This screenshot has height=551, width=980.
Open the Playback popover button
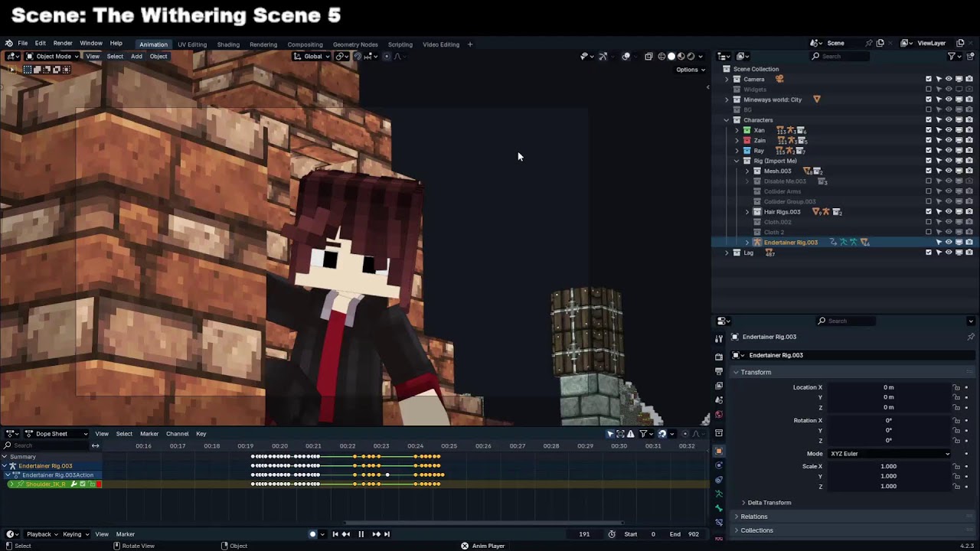[x=42, y=534]
